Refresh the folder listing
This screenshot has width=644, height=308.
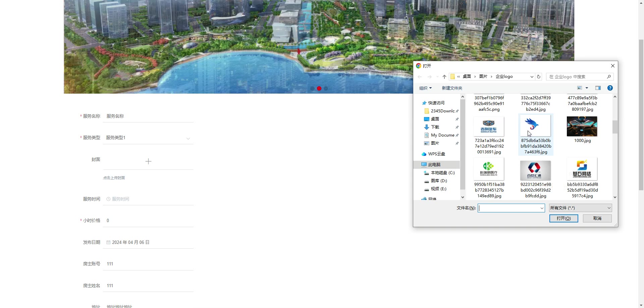539,76
